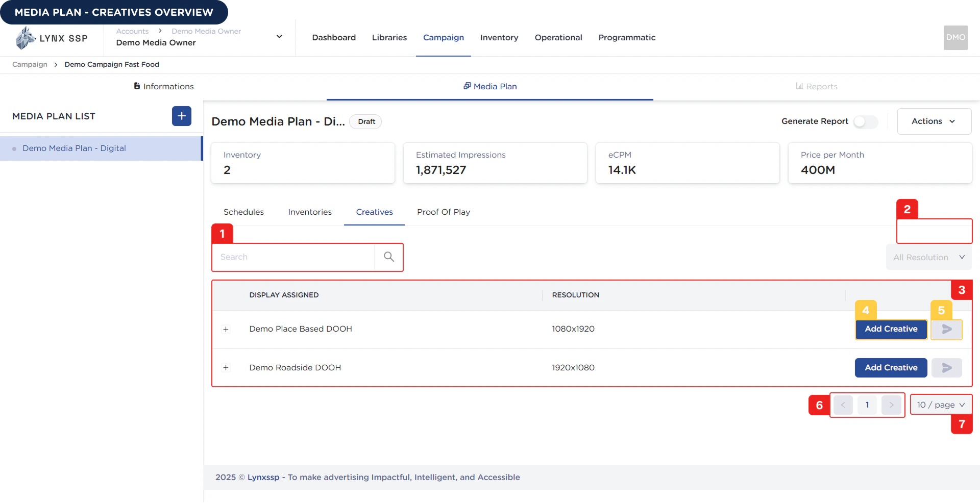Click into the Search input field
The width and height of the screenshot is (980, 503).
tap(293, 257)
